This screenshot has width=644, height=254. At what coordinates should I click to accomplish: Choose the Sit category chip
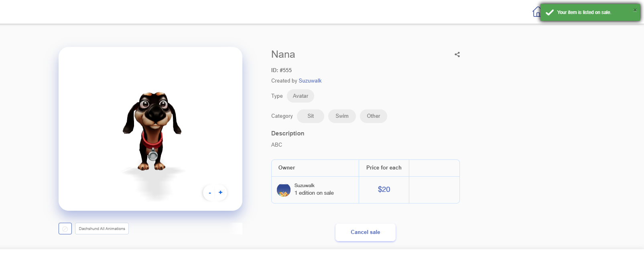pos(311,116)
